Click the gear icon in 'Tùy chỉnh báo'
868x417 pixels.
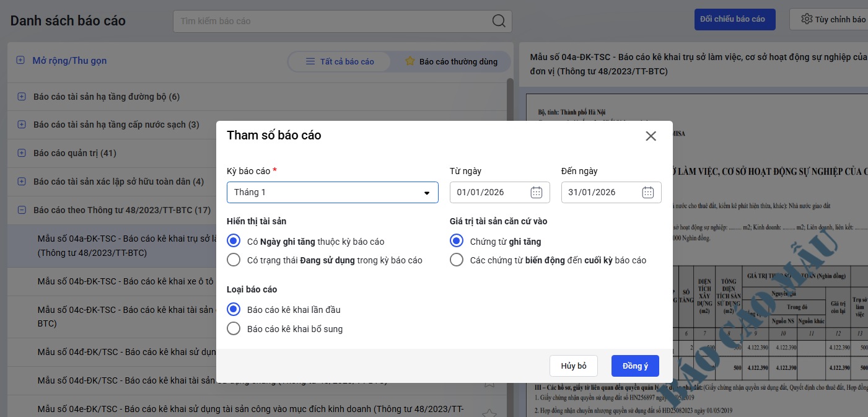point(806,19)
